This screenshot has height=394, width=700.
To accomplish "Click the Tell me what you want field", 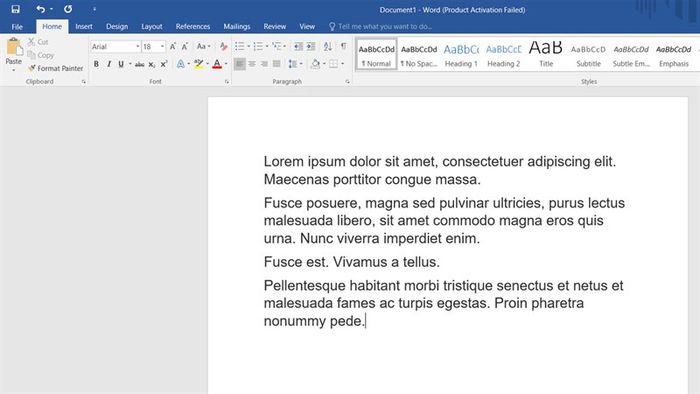I will (x=385, y=26).
